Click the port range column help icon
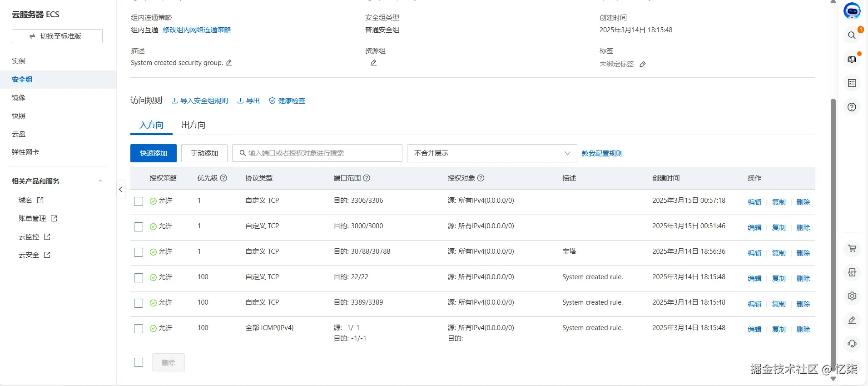868x386 pixels. point(367,178)
